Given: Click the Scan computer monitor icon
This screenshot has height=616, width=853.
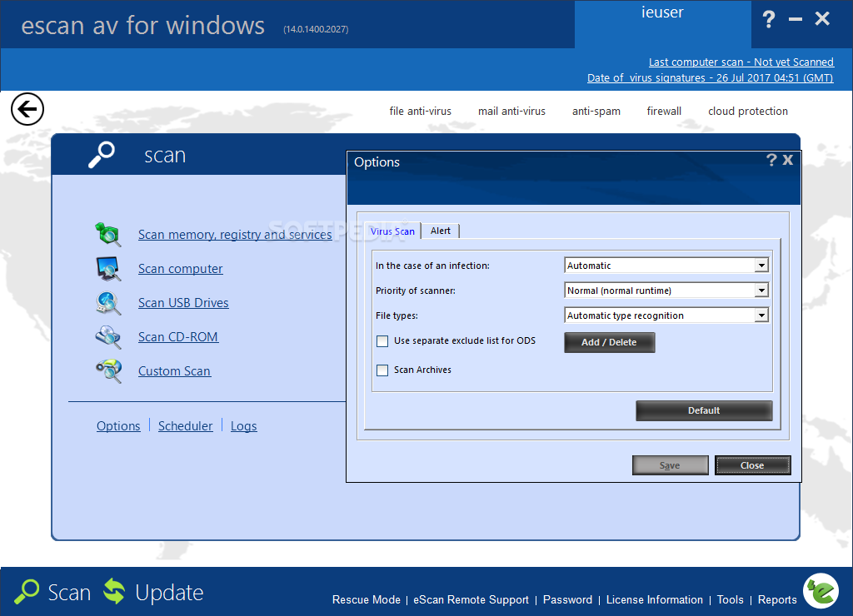Looking at the screenshot, I should tap(108, 269).
